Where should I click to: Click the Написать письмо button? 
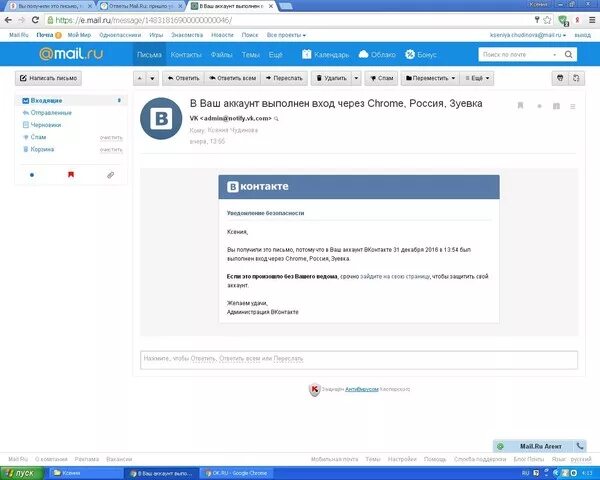pos(48,78)
